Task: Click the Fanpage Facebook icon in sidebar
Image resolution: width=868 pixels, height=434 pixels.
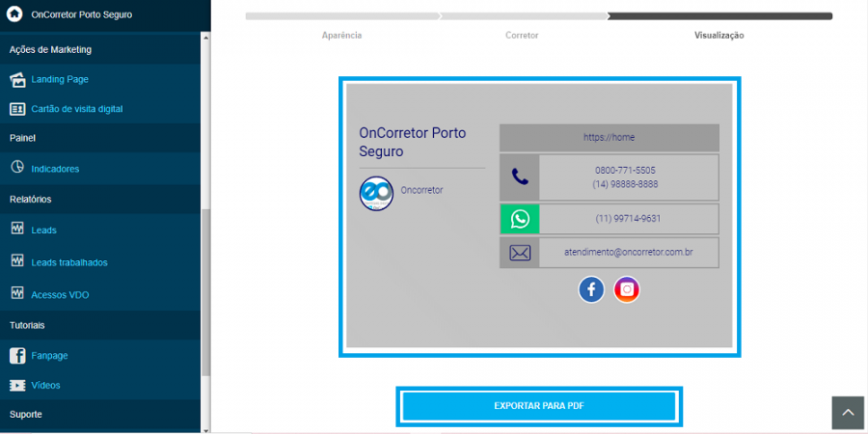Action: [17, 355]
